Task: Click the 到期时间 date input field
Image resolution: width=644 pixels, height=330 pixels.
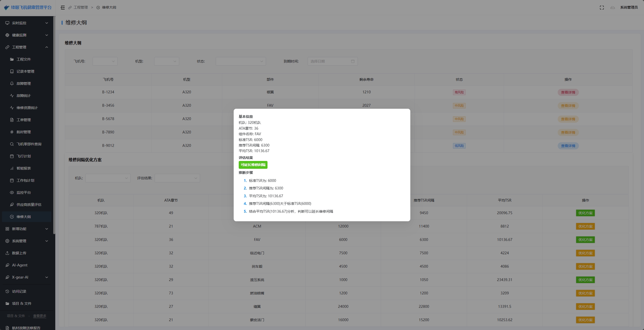Action: [332, 61]
